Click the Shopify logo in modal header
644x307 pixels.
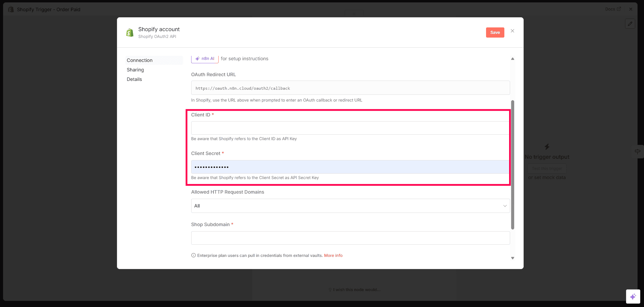pyautogui.click(x=129, y=32)
